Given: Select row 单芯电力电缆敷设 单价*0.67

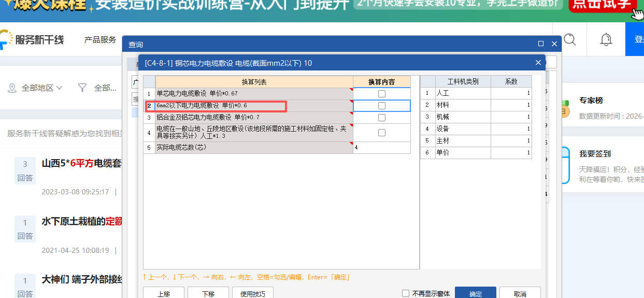Looking at the screenshot, I should click(x=254, y=94).
